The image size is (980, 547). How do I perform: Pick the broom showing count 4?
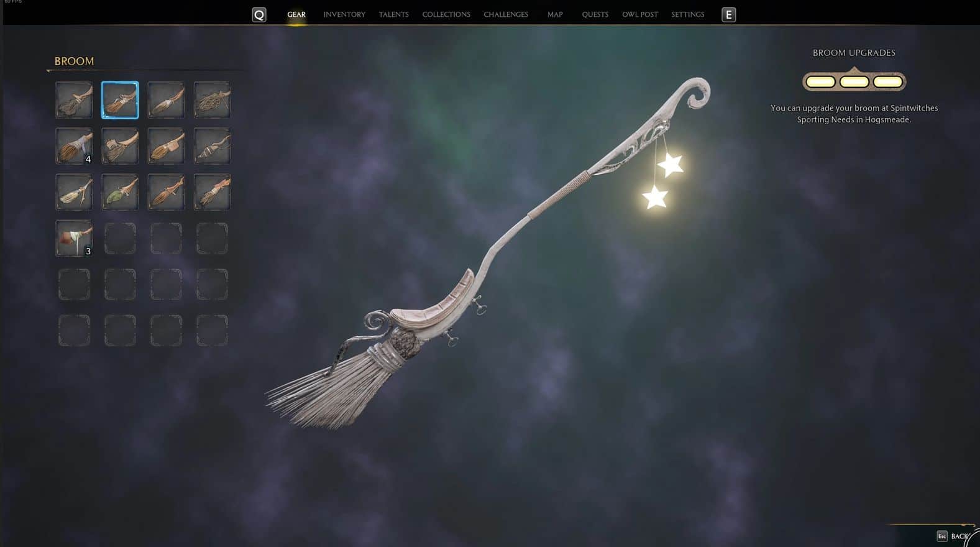coord(74,146)
